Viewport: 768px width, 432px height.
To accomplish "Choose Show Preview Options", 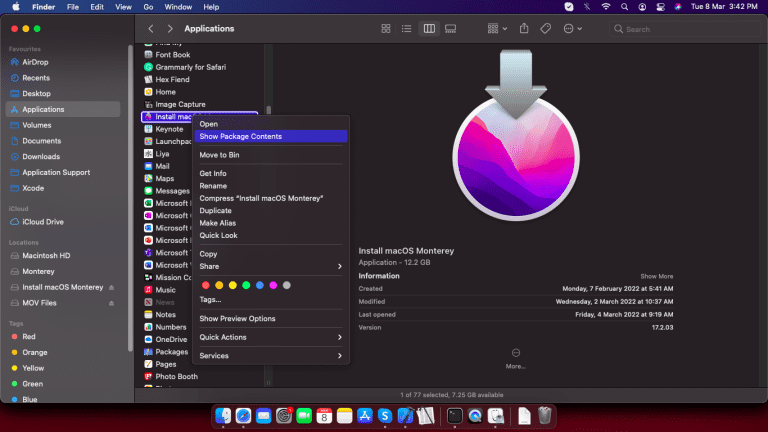I will (x=271, y=318).
